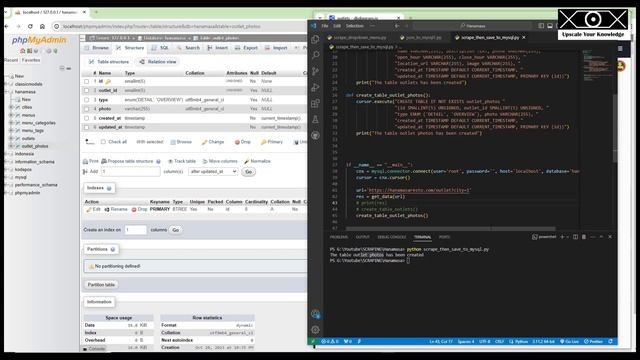Expand the menu_categories table node
This screenshot has height=360, width=640.
point(11,123)
